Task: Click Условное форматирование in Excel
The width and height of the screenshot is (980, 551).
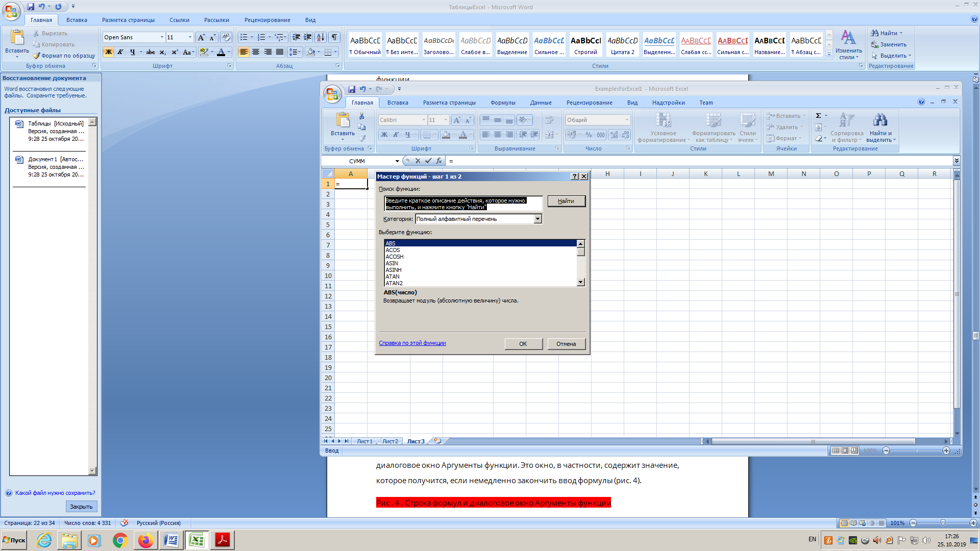Action: (x=663, y=128)
